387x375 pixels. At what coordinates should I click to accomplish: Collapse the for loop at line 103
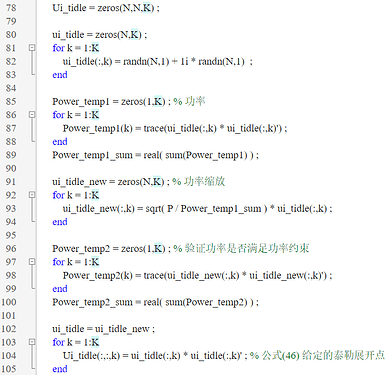[32, 342]
